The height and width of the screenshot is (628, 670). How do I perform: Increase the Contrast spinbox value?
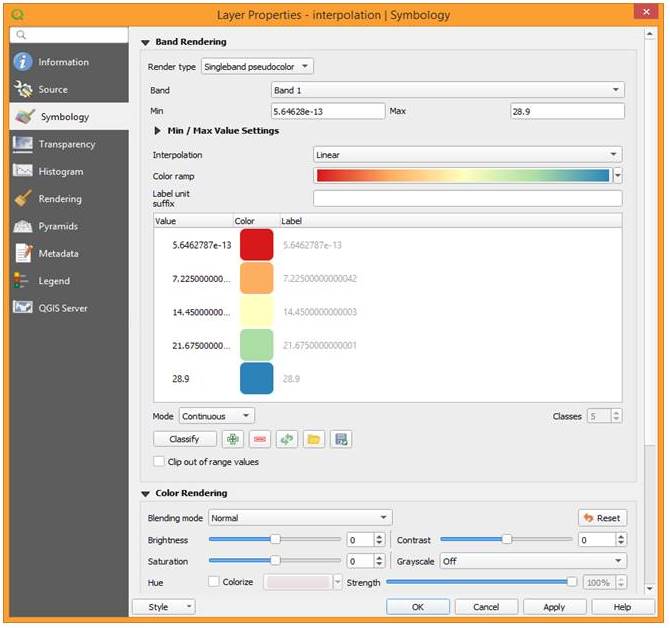click(x=621, y=536)
